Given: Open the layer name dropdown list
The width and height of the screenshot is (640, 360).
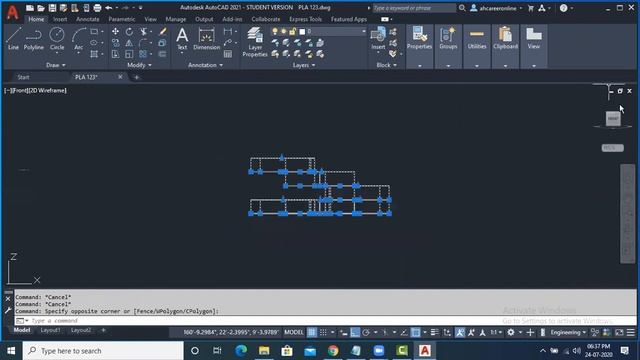Looking at the screenshot, I should pos(364,31).
